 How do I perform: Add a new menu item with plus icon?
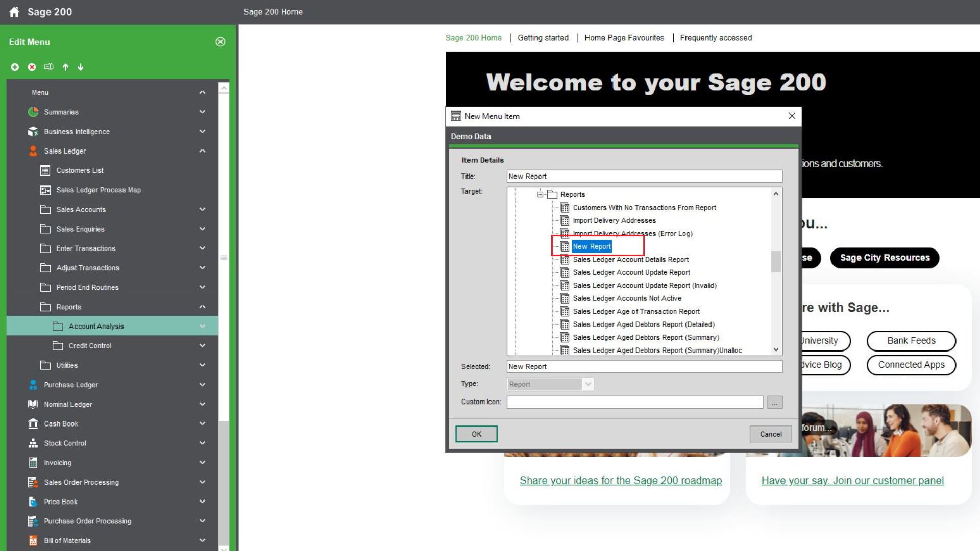pos(15,67)
